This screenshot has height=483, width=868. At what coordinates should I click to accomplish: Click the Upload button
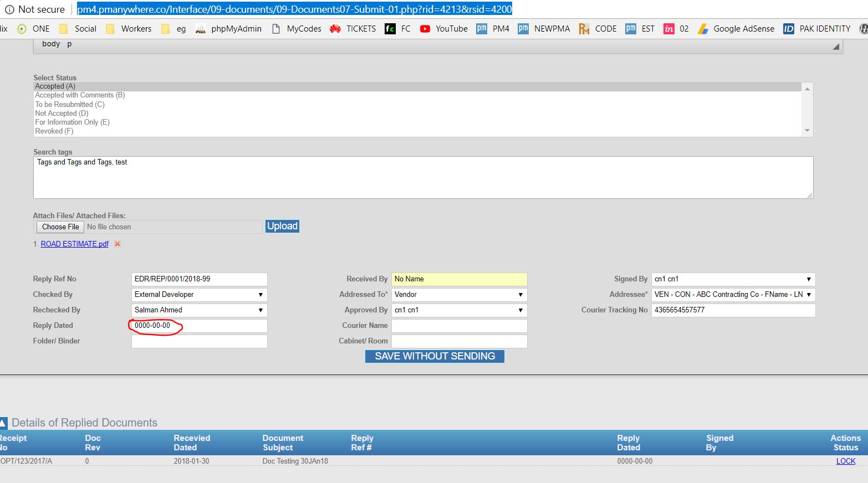click(282, 226)
